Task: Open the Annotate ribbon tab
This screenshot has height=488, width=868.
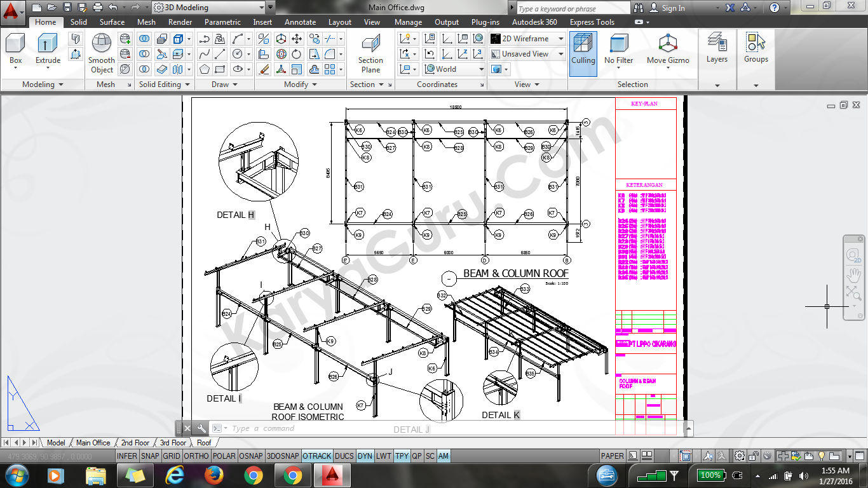Action: 300,22
